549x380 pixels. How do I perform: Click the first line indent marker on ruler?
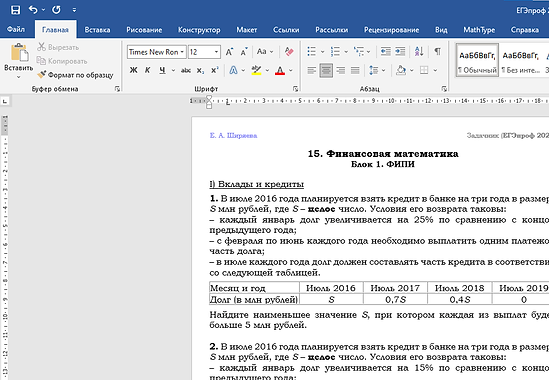pos(209,99)
